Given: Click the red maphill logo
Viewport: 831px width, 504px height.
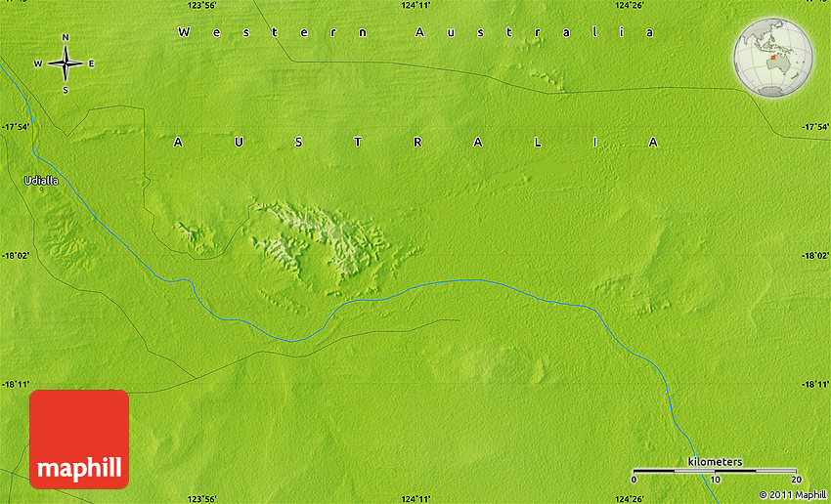Looking at the screenshot, I should click(79, 440).
